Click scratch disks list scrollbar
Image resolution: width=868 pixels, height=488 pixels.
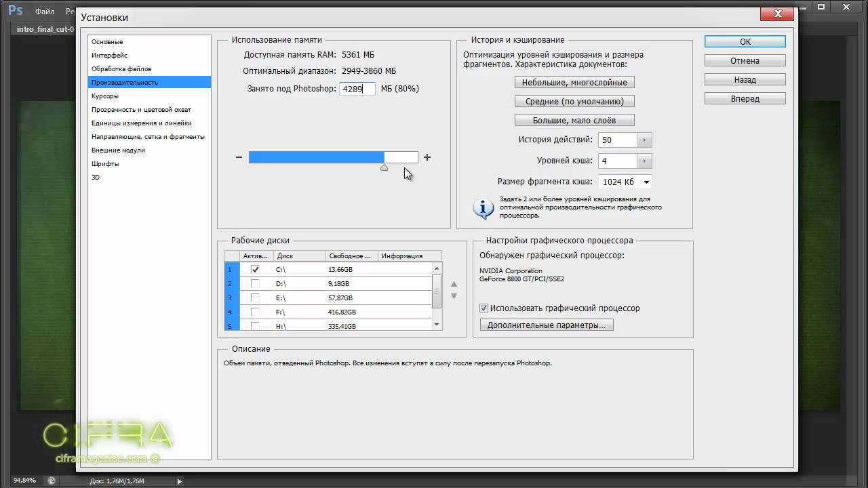pyautogui.click(x=437, y=290)
